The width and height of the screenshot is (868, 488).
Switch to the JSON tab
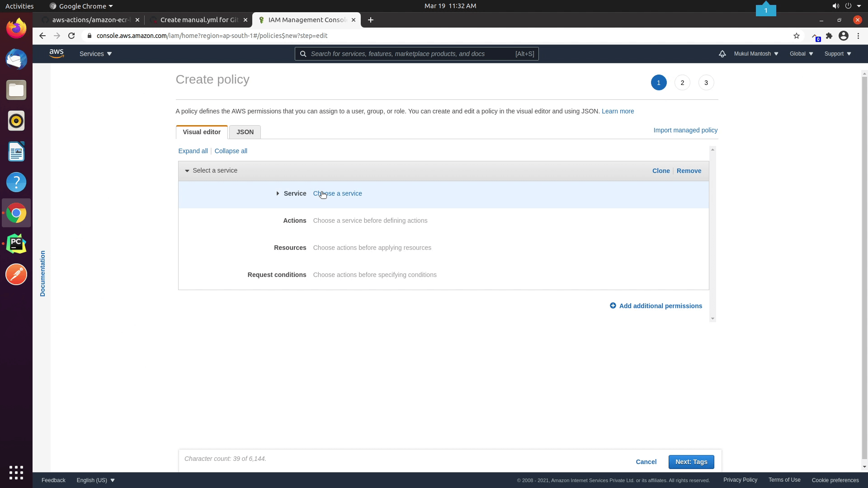(x=245, y=132)
